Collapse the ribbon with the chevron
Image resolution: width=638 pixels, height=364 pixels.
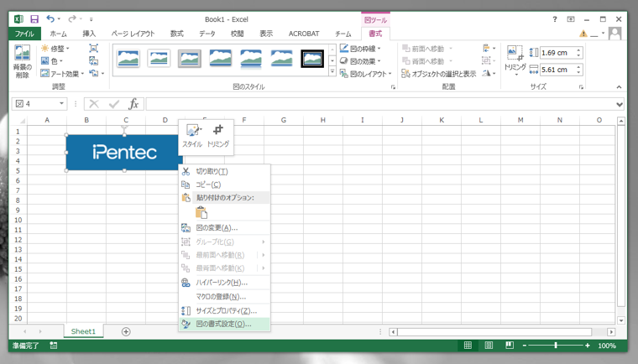pos(619,87)
